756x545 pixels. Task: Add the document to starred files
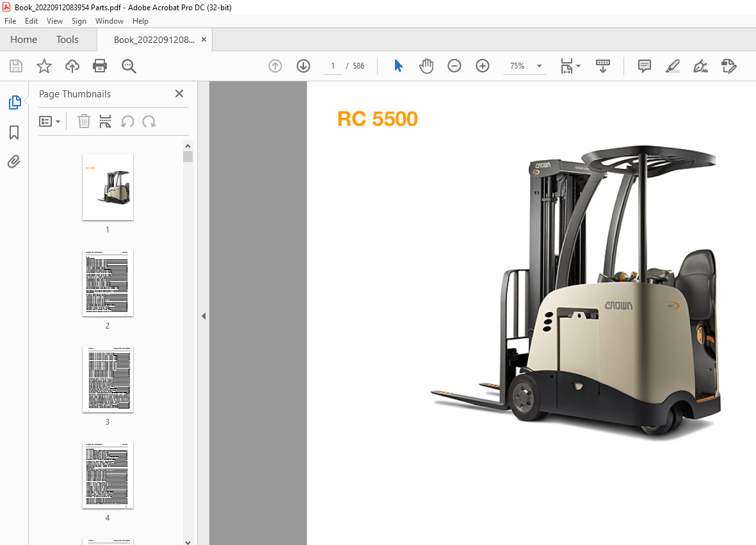[44, 66]
